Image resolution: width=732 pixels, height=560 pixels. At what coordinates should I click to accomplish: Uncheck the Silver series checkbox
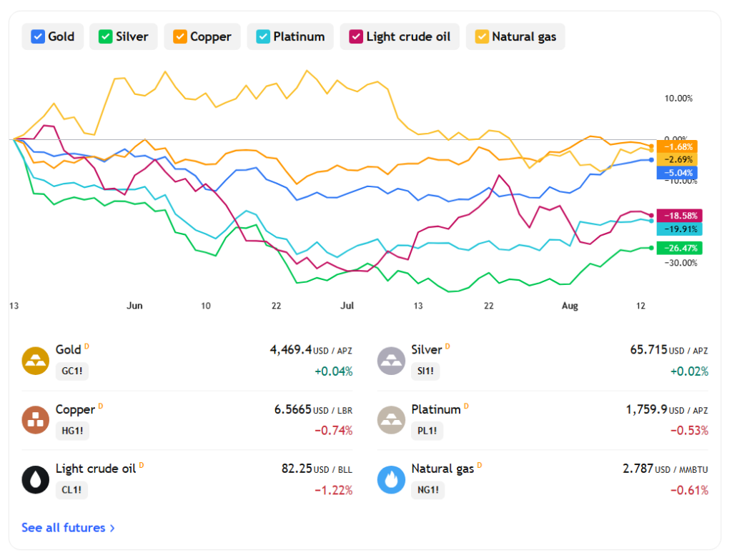pos(106,36)
